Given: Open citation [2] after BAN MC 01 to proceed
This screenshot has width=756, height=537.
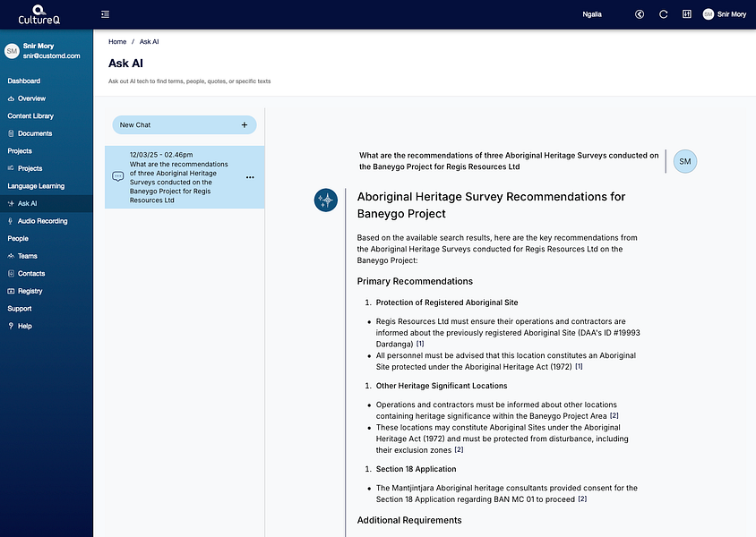Looking at the screenshot, I should click(x=582, y=499).
